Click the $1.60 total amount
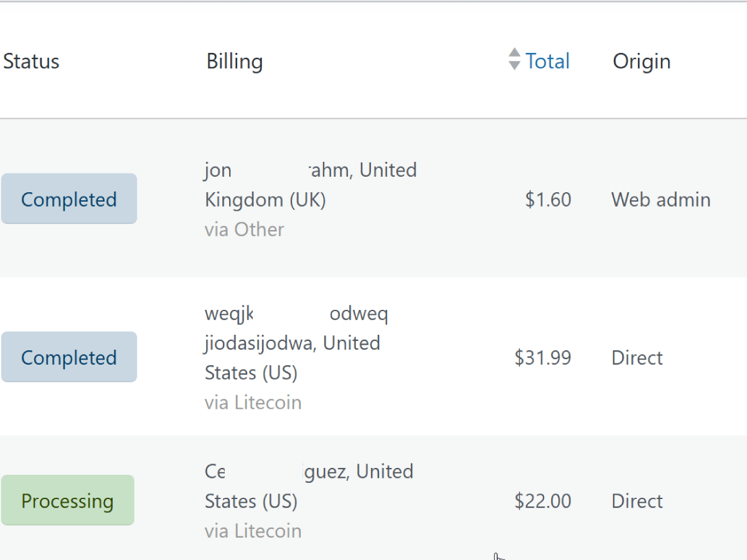The width and height of the screenshot is (747, 560). point(548,199)
